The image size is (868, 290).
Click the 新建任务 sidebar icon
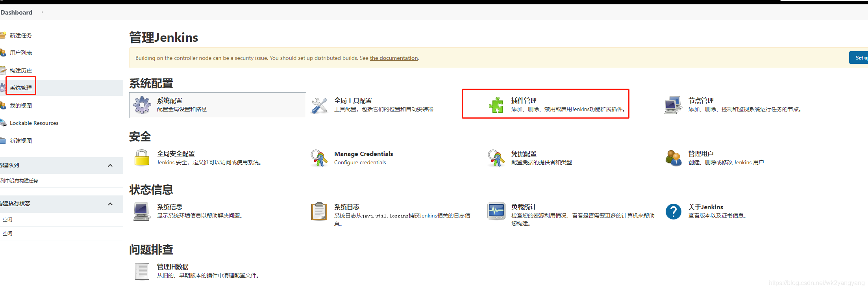click(3, 35)
